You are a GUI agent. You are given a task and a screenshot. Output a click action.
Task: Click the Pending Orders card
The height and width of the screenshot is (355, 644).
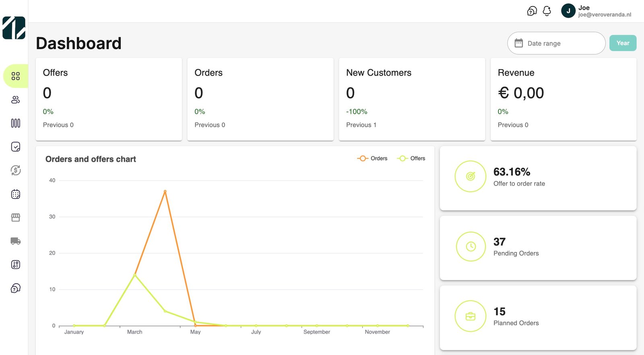(x=538, y=248)
